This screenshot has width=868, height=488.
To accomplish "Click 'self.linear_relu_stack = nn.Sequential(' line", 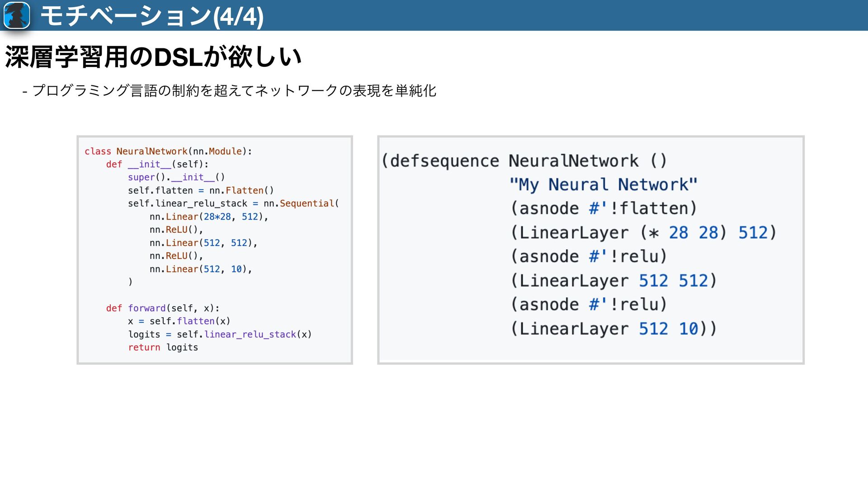I will (233, 204).
